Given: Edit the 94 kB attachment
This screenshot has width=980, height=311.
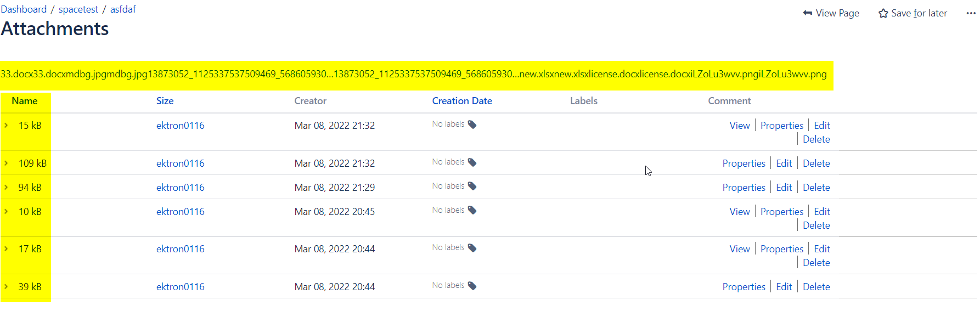Looking at the screenshot, I should [x=784, y=188].
